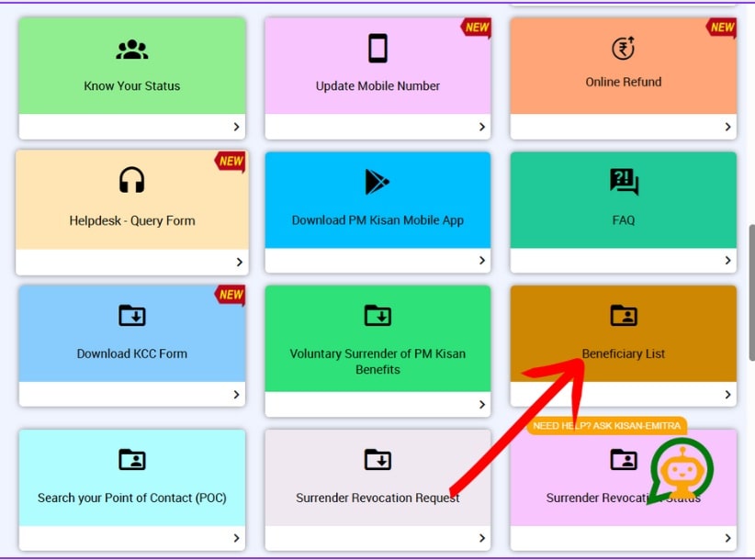This screenshot has width=755, height=560.
Task: Click the rupee icon for Online Refund
Action: tap(623, 48)
